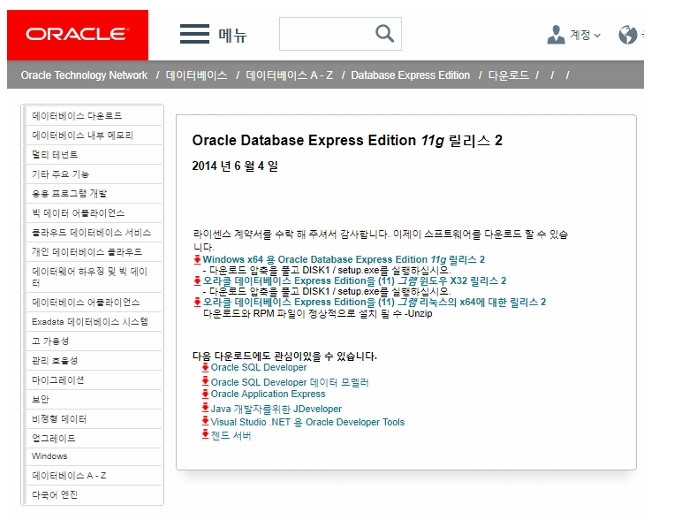683x524 pixels.
Task: Open the 다운로드 breadcrumb link
Action: (x=508, y=75)
